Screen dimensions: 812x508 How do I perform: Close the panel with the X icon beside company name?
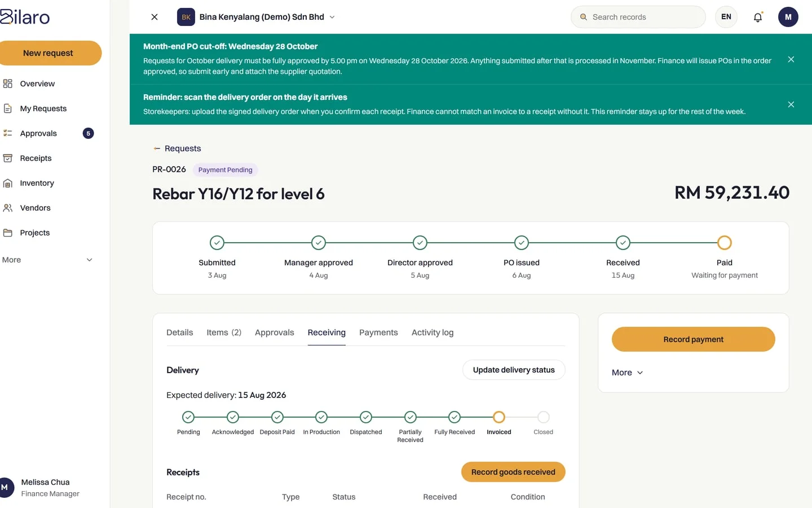pos(155,17)
